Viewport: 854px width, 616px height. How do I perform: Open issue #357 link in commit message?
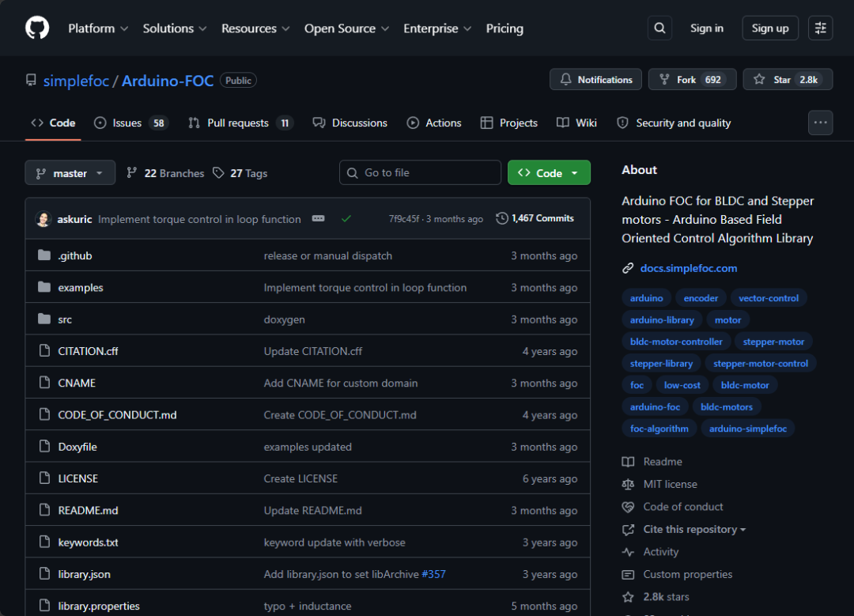click(x=433, y=574)
